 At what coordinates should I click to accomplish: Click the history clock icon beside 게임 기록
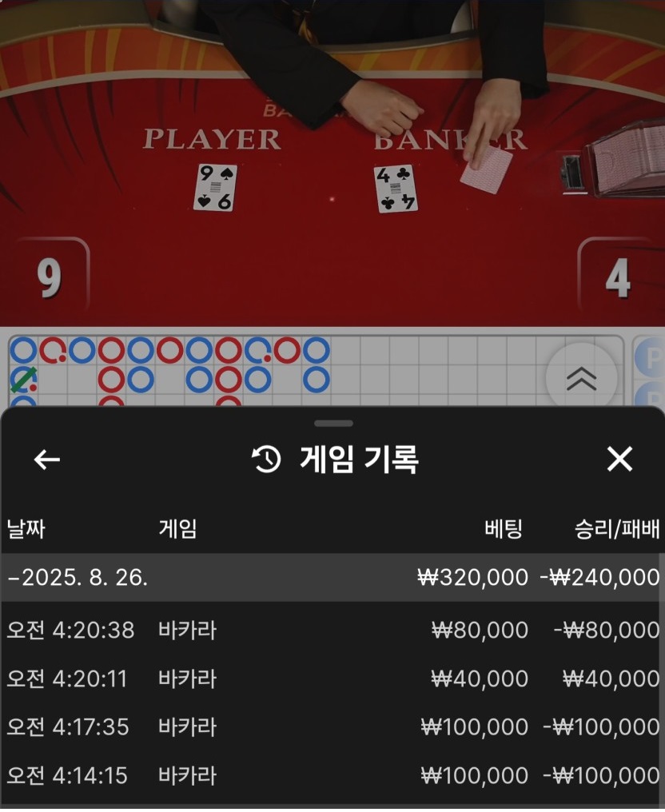(x=266, y=460)
